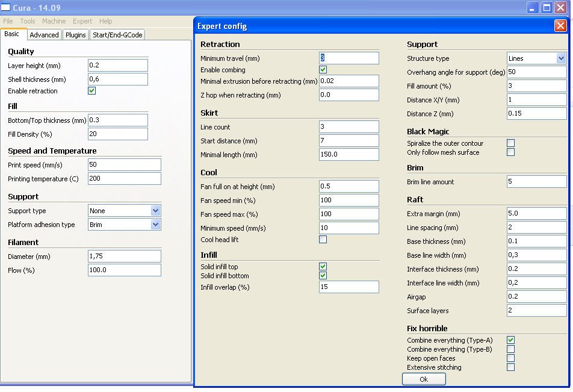This screenshot has width=573, height=392.
Task: Uncheck Solid infill bottom
Action: click(323, 276)
